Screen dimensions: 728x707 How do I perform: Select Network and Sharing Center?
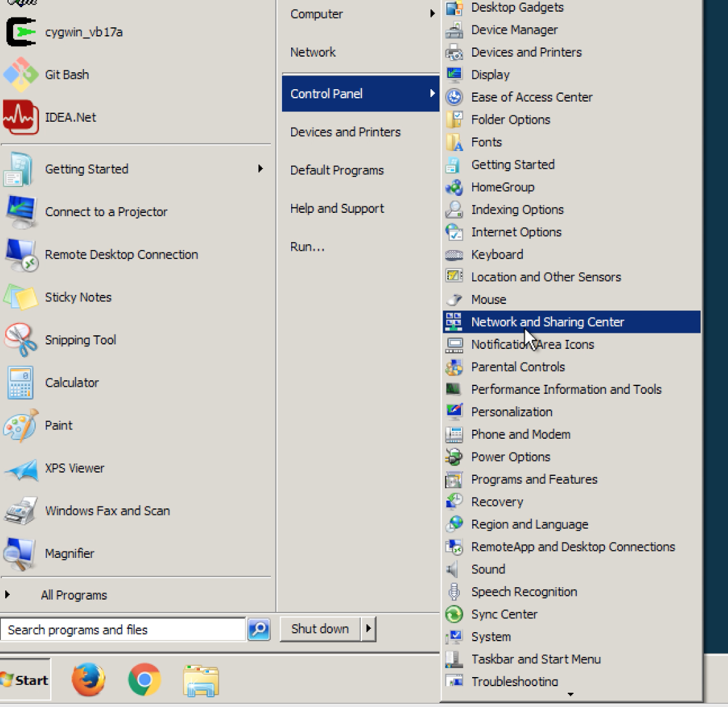tap(547, 322)
